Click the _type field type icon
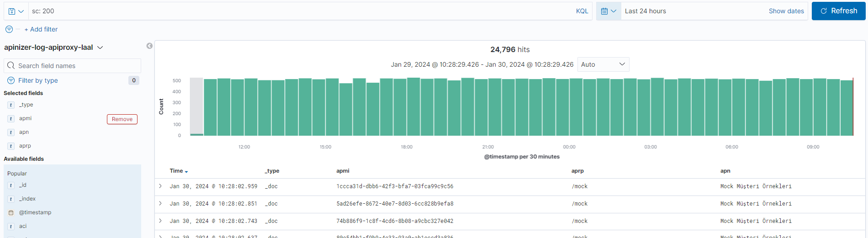The image size is (868, 238). (x=11, y=105)
